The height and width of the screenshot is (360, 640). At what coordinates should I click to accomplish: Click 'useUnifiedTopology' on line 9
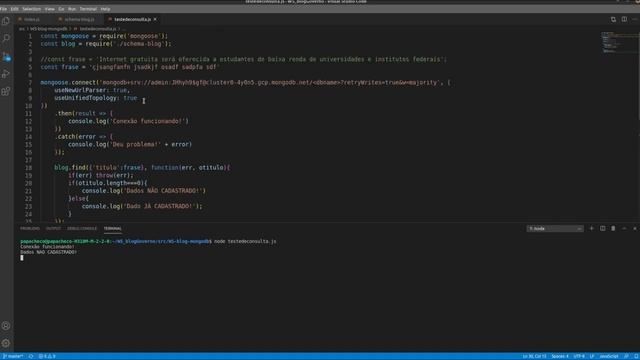pos(85,98)
